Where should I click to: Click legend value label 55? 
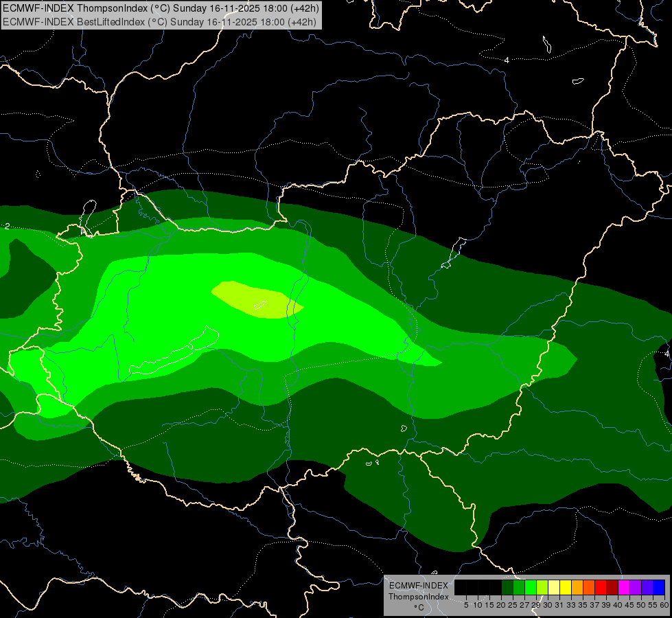pos(652,605)
